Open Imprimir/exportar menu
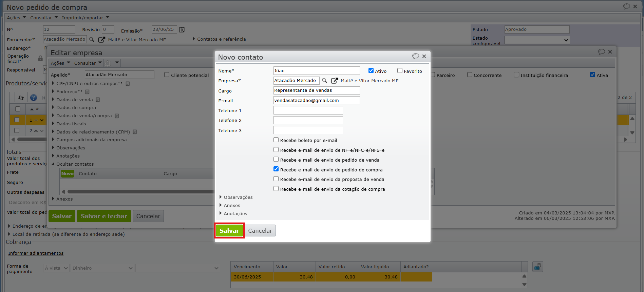Screen dimensions: 644x292 [x=86, y=18]
